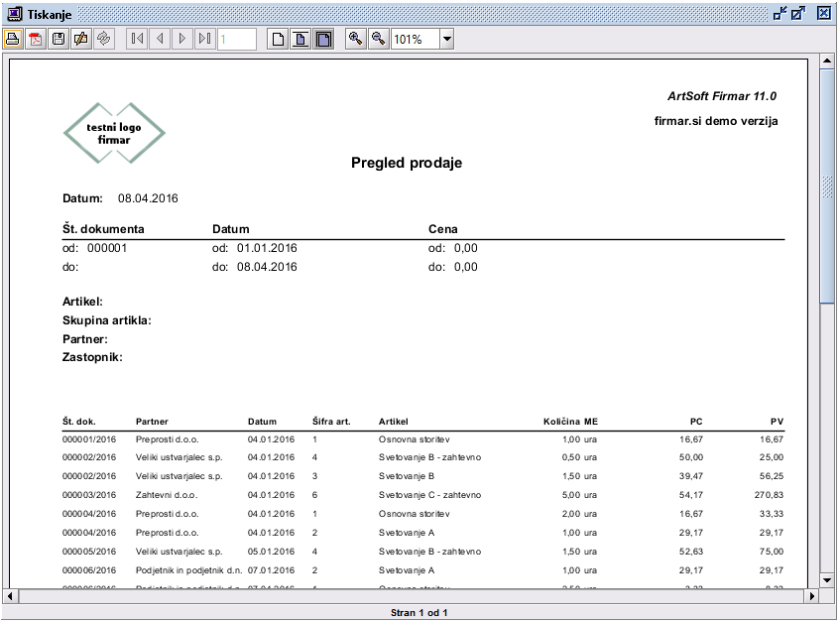Image resolution: width=840 pixels, height=623 pixels.
Task: Go to the previous page
Action: pyautogui.click(x=160, y=39)
